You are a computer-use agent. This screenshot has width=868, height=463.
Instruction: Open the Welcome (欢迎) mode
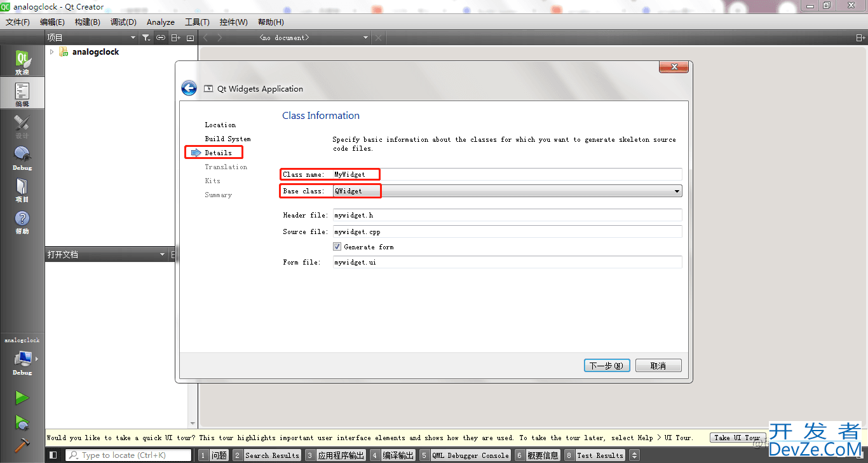[x=22, y=62]
